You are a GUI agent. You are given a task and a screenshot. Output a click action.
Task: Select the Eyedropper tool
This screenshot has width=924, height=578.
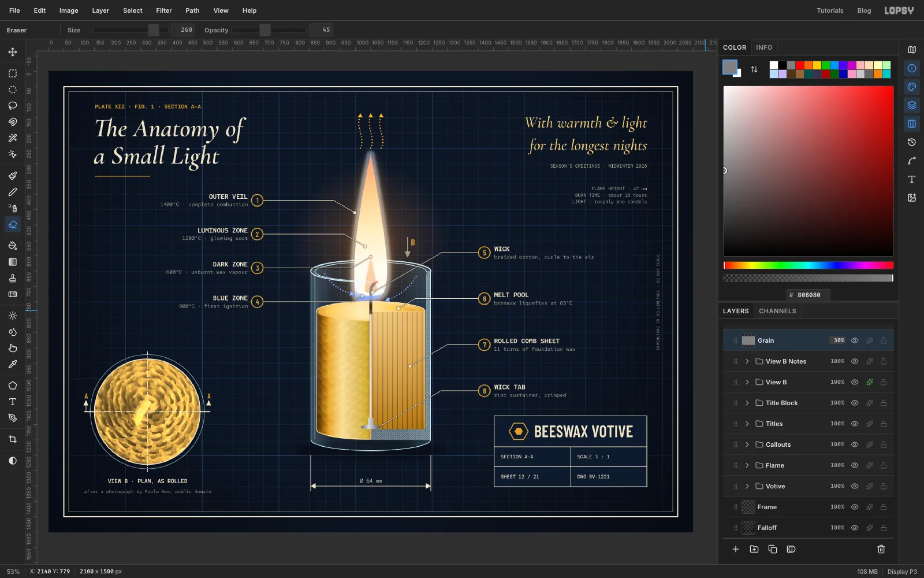coord(13,364)
